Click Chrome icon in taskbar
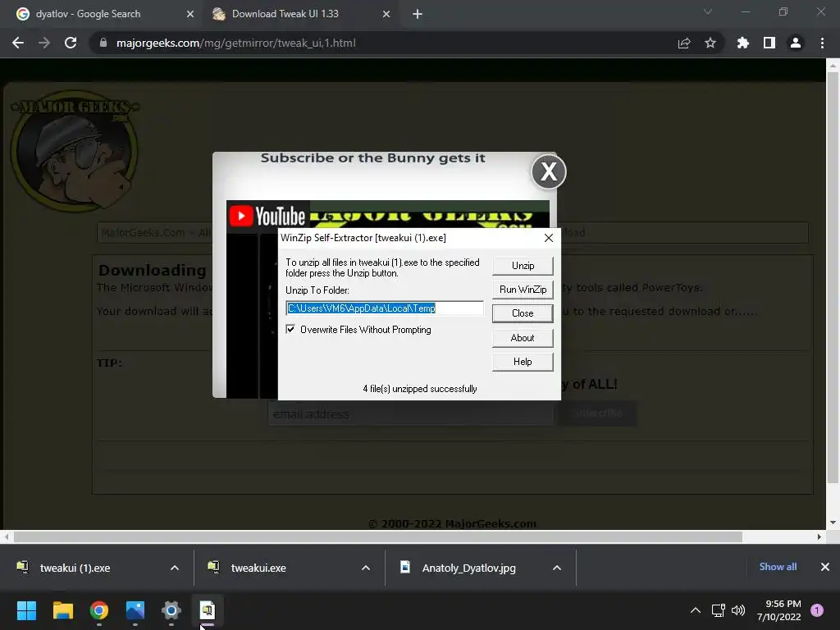 [99, 610]
